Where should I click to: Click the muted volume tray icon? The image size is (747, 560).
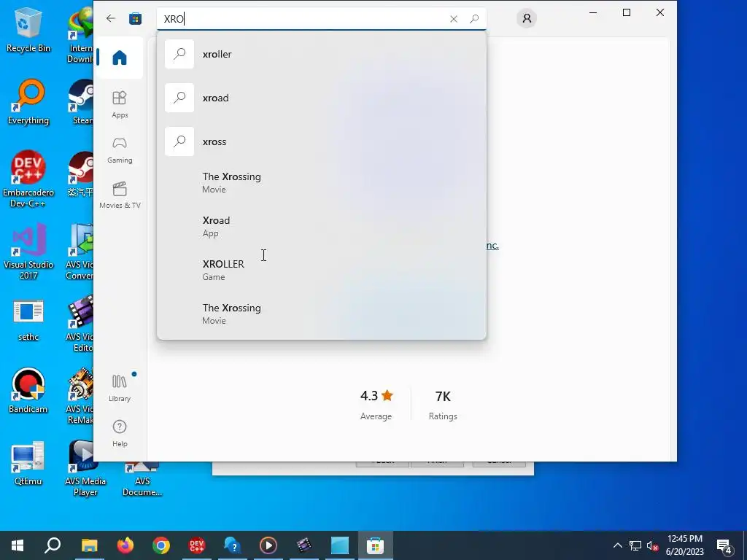click(x=653, y=545)
